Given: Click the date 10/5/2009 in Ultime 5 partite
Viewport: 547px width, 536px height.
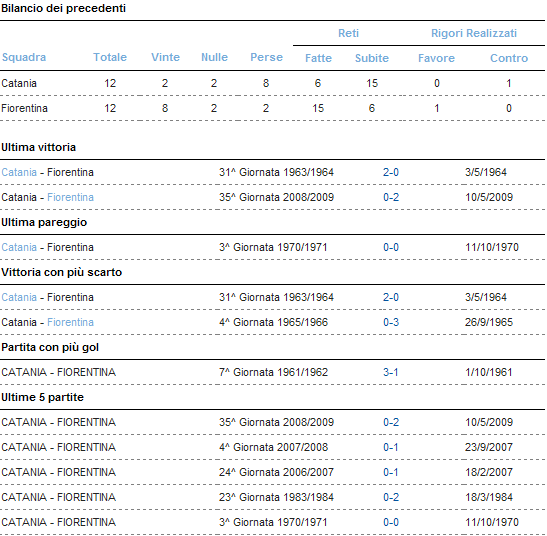Looking at the screenshot, I should pos(489,422).
